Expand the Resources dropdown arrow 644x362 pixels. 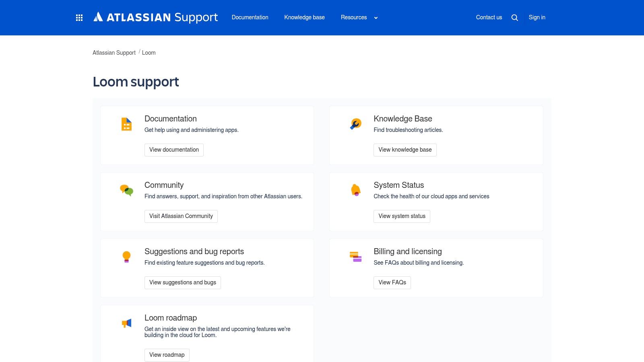pos(376,18)
